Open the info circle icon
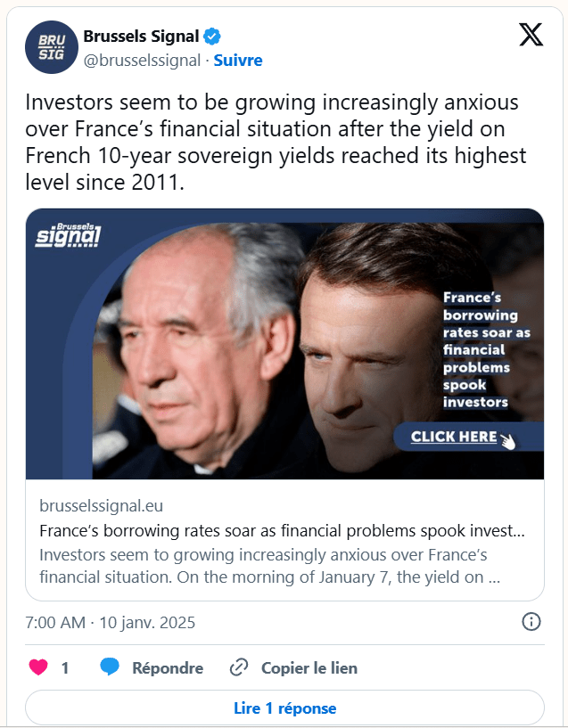The height and width of the screenshot is (728, 568). tap(531, 622)
